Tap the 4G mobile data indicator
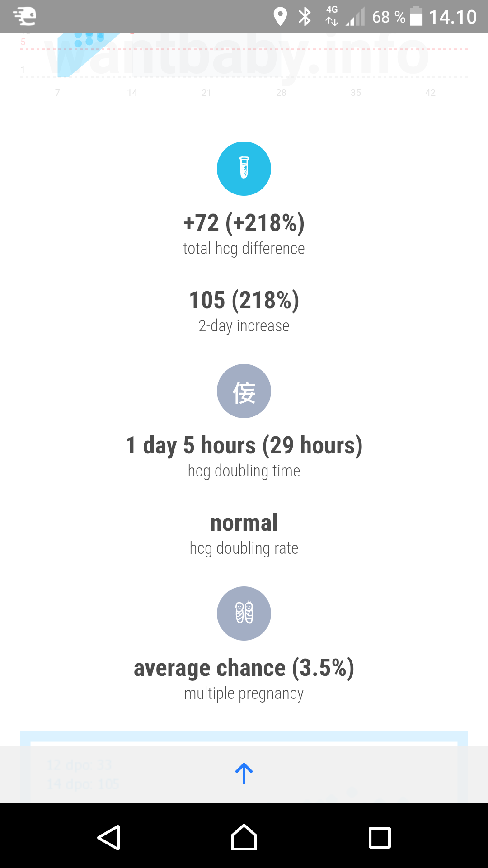The height and width of the screenshot is (868, 488). 332,16
